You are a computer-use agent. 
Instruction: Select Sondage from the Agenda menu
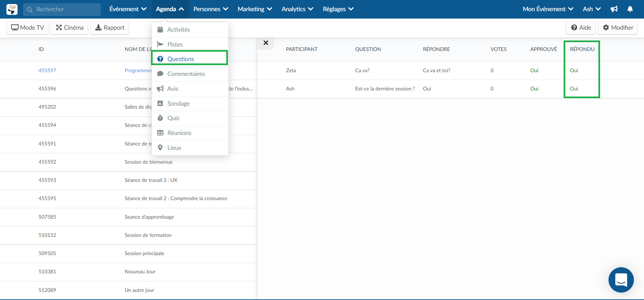coord(190,104)
